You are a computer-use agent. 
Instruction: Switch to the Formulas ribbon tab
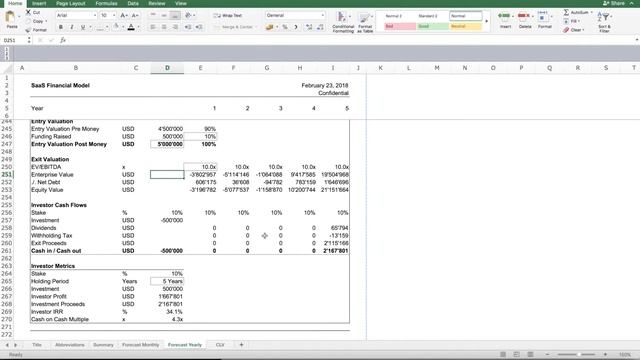pyautogui.click(x=106, y=3)
